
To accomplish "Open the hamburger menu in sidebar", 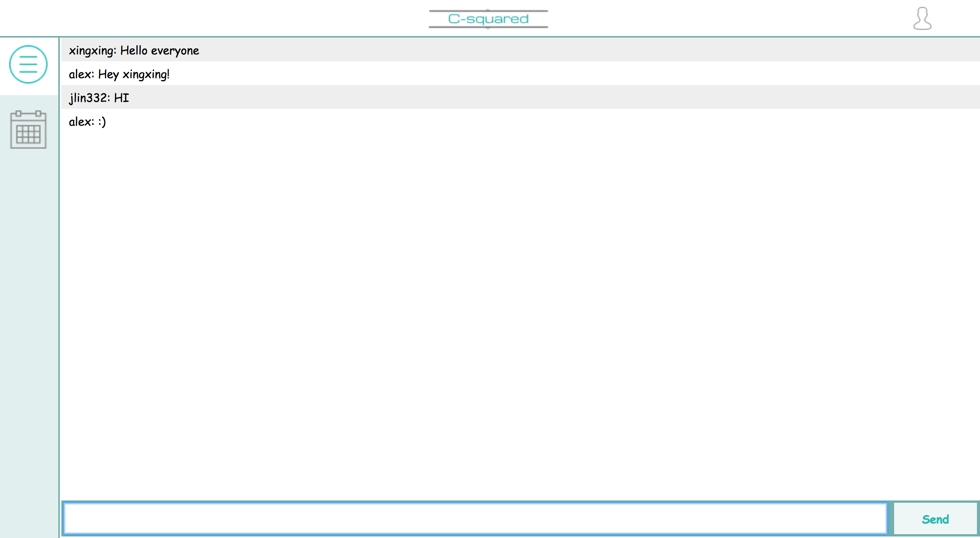I will coord(28,64).
